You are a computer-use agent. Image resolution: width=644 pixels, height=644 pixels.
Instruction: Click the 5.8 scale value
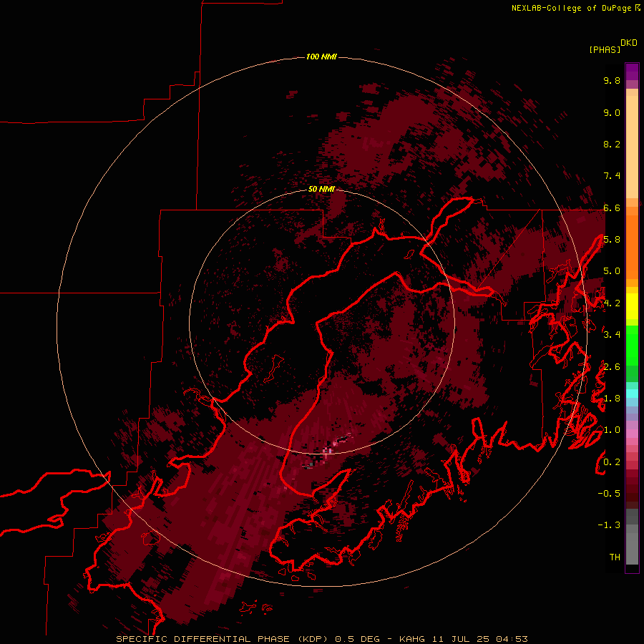click(612, 240)
